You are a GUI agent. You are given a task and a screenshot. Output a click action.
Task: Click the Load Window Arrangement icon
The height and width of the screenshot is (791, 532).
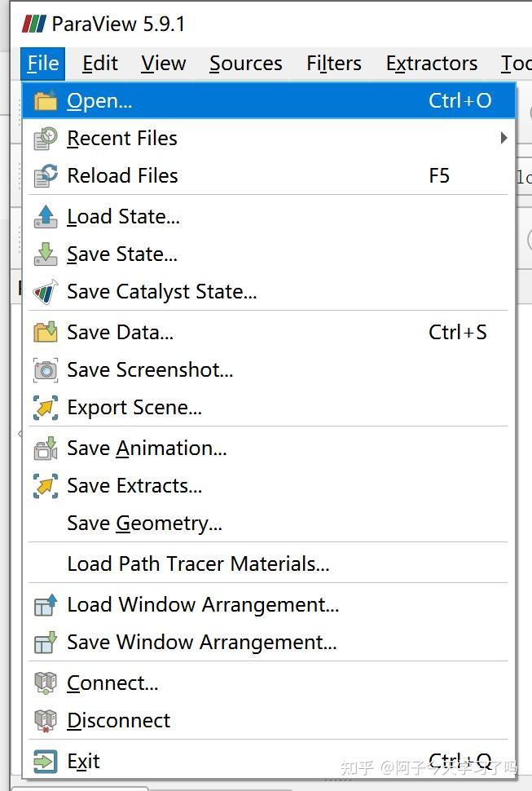click(x=46, y=605)
